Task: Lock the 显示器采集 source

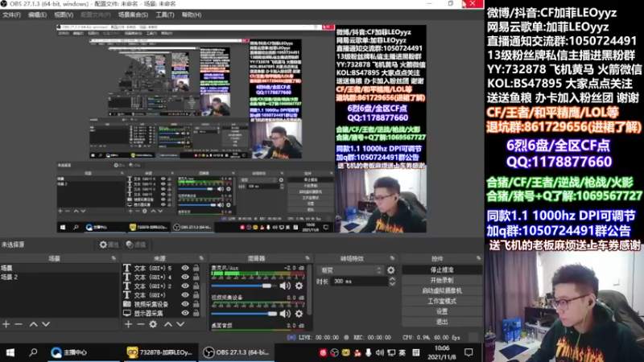Action: [196, 313]
